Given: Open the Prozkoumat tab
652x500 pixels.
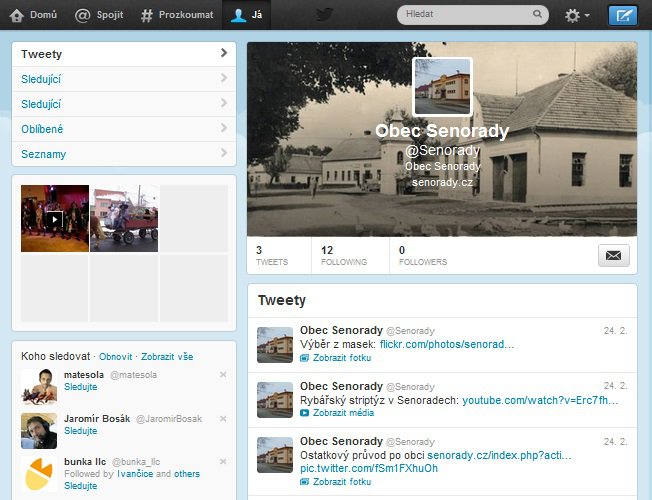Looking at the screenshot, I should click(x=177, y=15).
